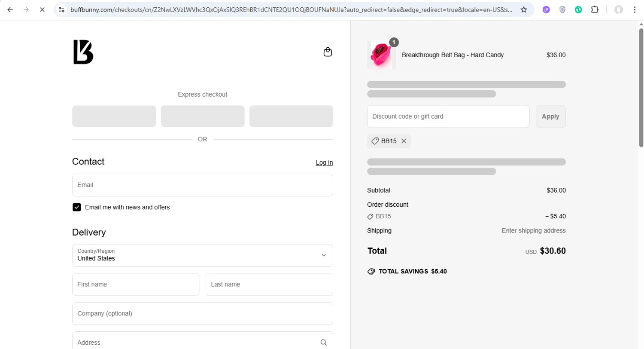Click the Log in link
644x349 pixels.
(324, 162)
